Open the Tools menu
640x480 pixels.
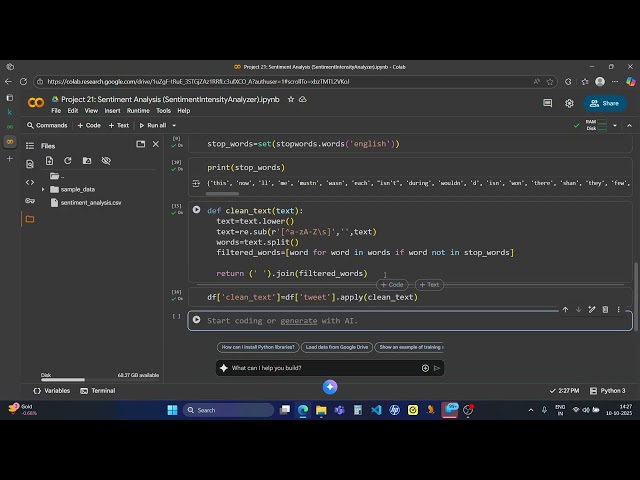point(163,111)
